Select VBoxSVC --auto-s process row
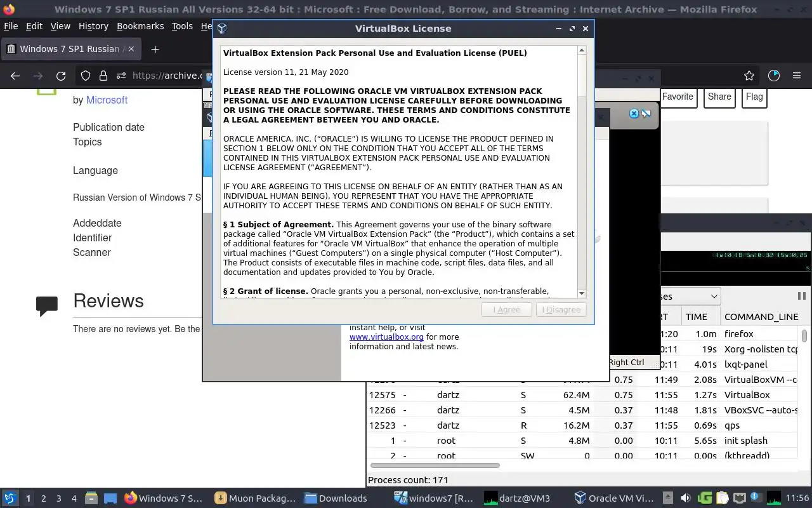812x508 pixels. [582, 410]
